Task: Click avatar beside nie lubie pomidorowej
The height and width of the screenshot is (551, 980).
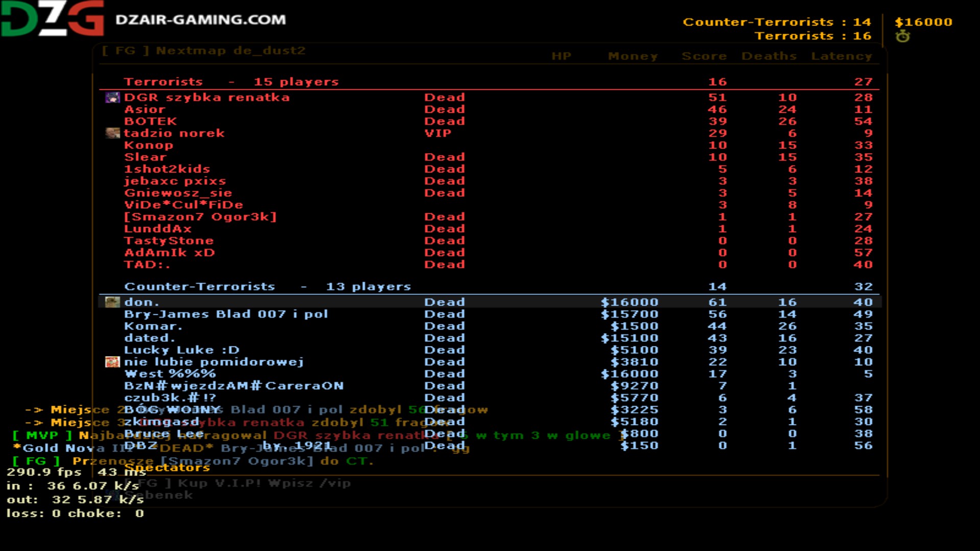Action: pyautogui.click(x=112, y=362)
